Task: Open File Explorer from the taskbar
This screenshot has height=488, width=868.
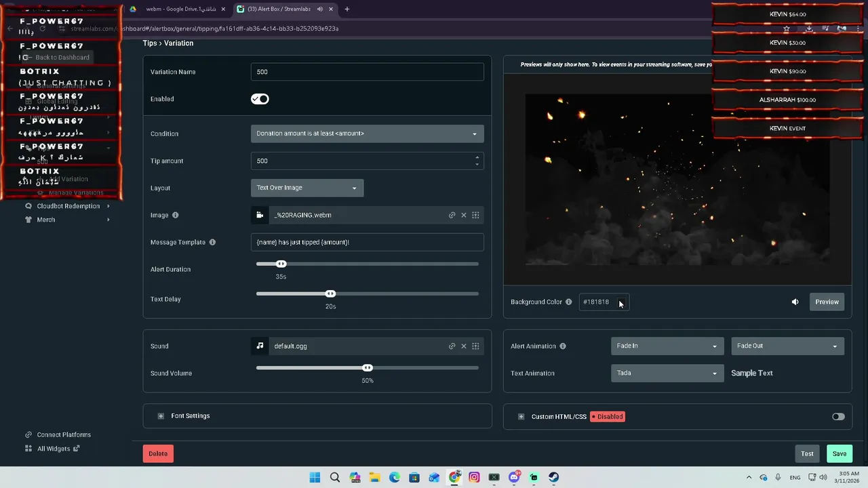Action: click(x=374, y=477)
